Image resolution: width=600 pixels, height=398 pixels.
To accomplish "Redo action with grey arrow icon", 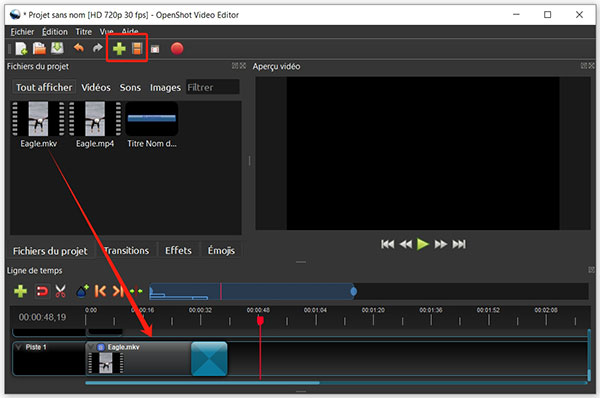I will coord(98,48).
